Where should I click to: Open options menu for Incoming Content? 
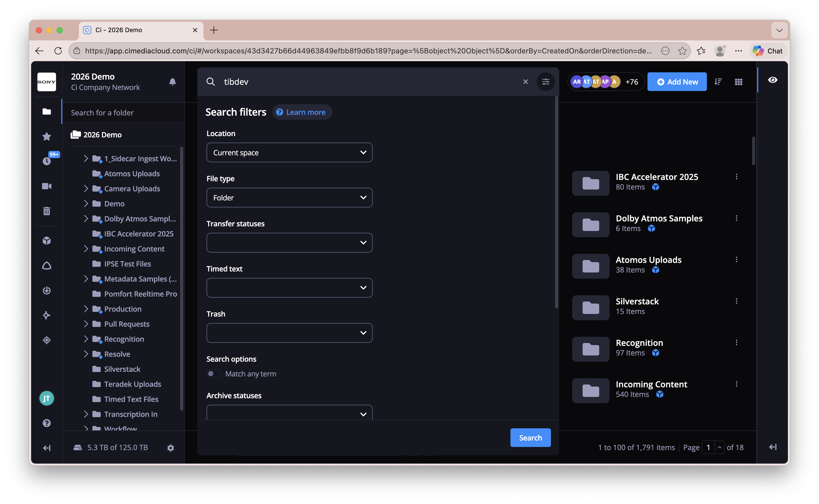tap(736, 384)
